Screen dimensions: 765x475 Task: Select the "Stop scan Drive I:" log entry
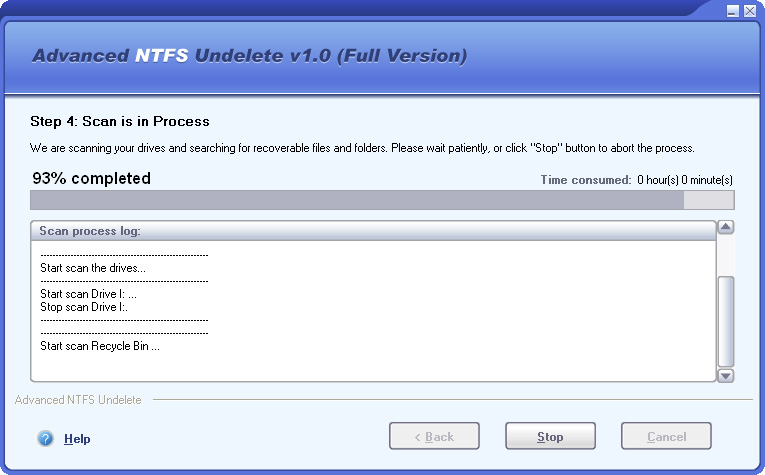(84, 307)
